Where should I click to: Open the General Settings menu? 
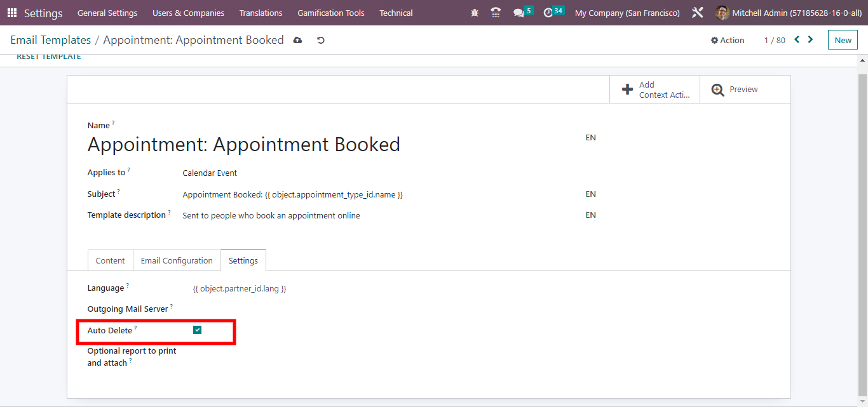(x=107, y=13)
